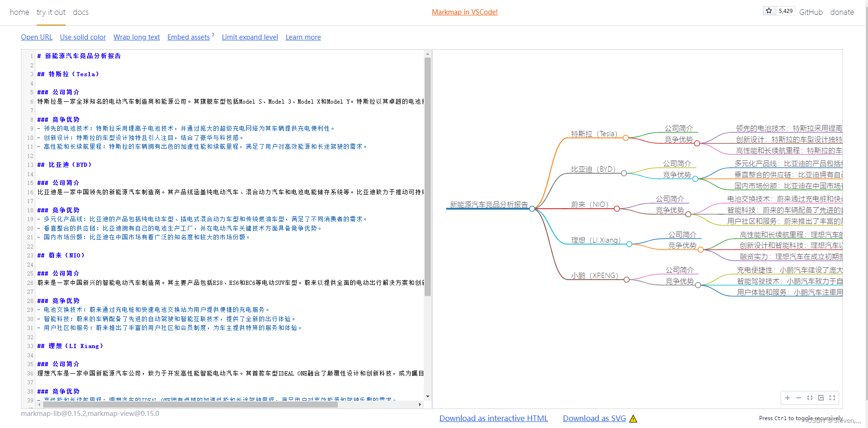Click Open URL link
This screenshot has height=428, width=868.
click(x=37, y=37)
